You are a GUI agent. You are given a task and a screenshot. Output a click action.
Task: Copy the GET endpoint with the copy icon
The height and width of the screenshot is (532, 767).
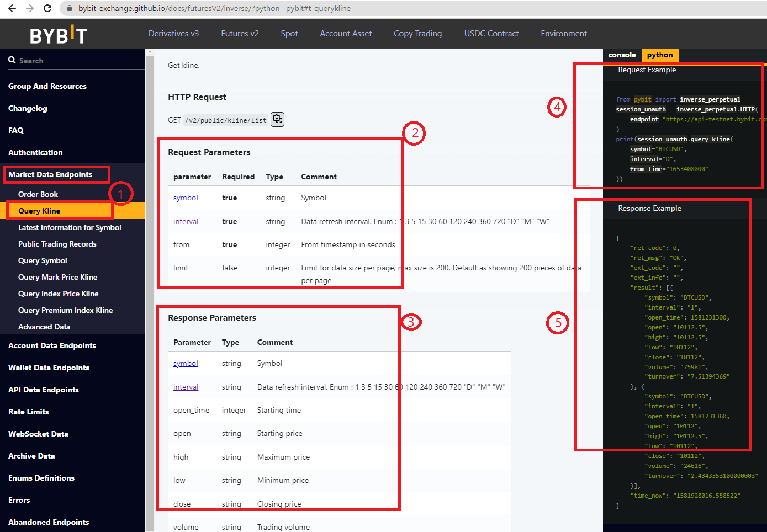tap(277, 119)
